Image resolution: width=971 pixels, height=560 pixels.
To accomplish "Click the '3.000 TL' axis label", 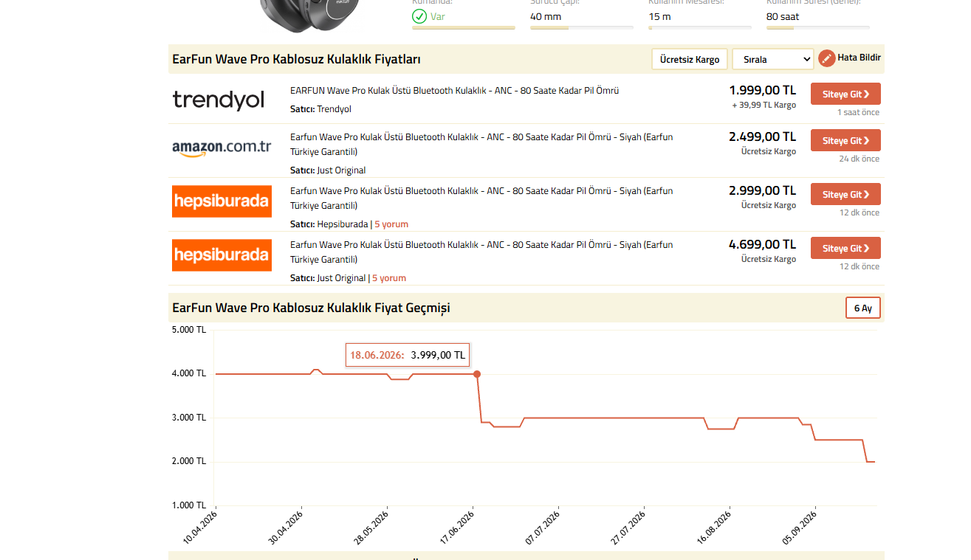I will 189,418.
